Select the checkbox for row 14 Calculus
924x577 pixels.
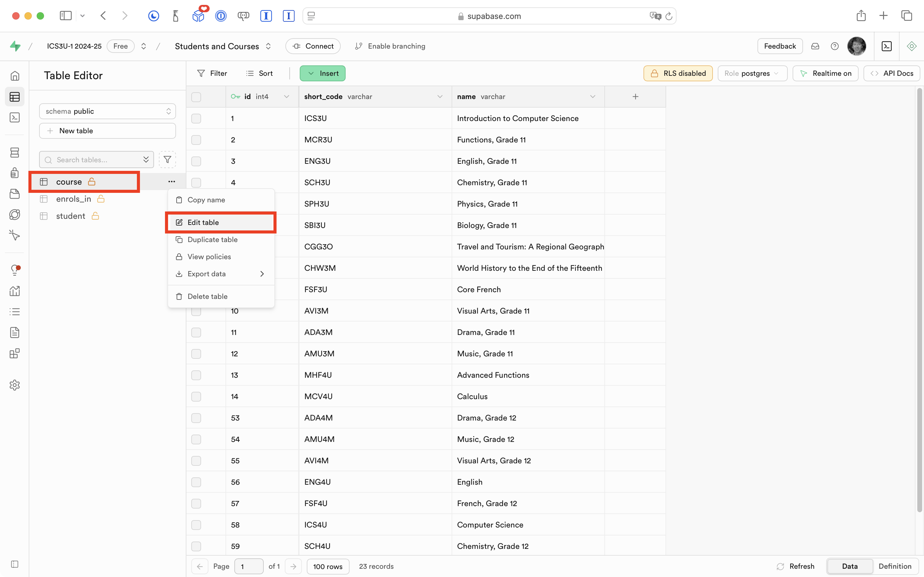click(x=196, y=396)
